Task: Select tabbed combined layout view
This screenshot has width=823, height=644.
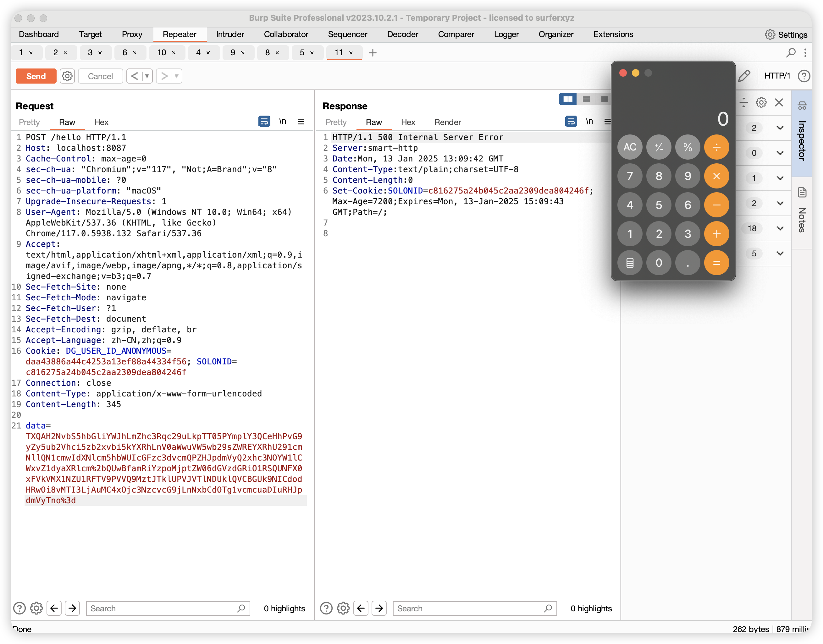Action: pyautogui.click(x=604, y=99)
